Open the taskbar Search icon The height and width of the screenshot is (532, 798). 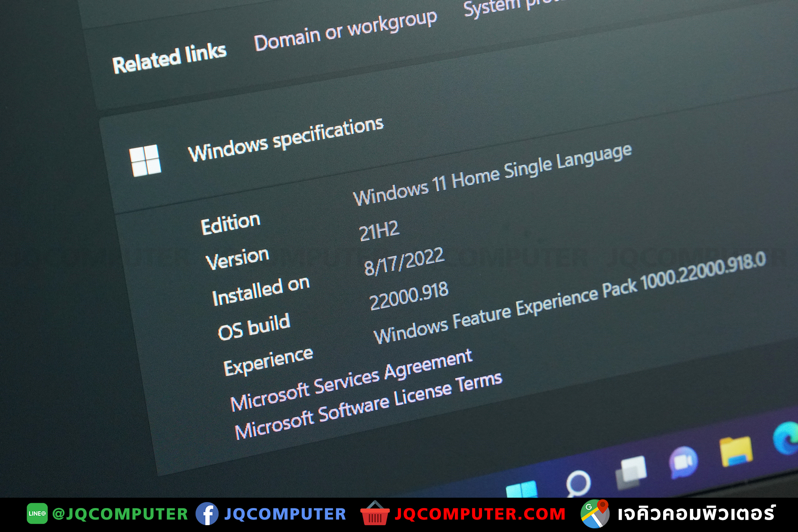tap(578, 483)
